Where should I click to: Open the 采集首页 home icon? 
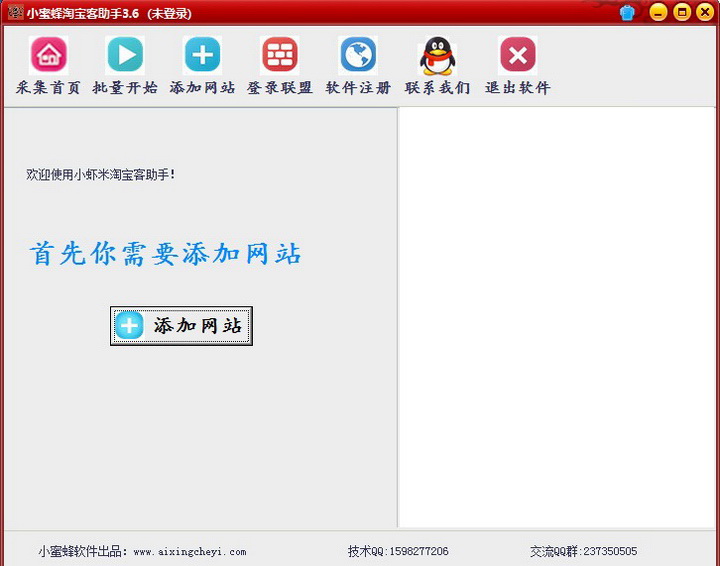coord(48,55)
